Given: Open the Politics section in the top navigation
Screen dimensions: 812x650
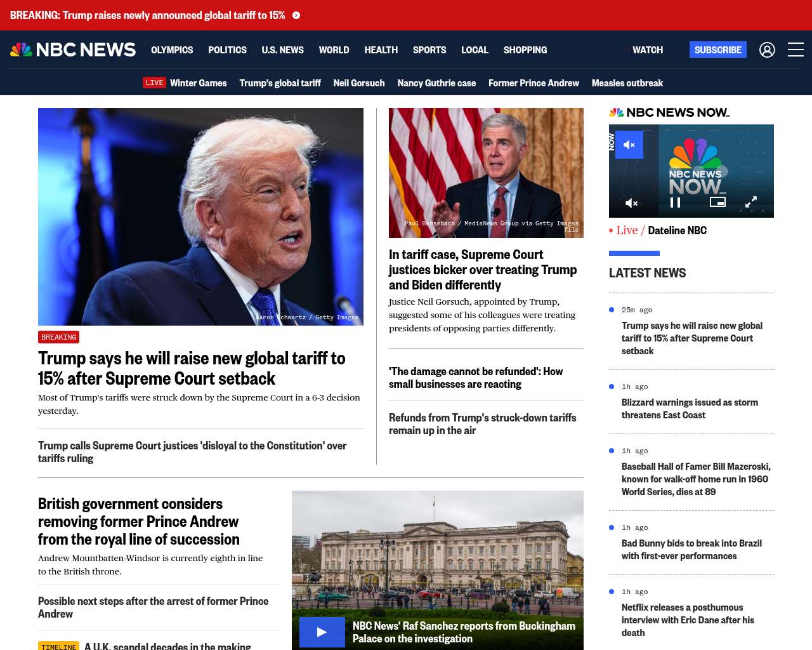Looking at the screenshot, I should [x=227, y=50].
